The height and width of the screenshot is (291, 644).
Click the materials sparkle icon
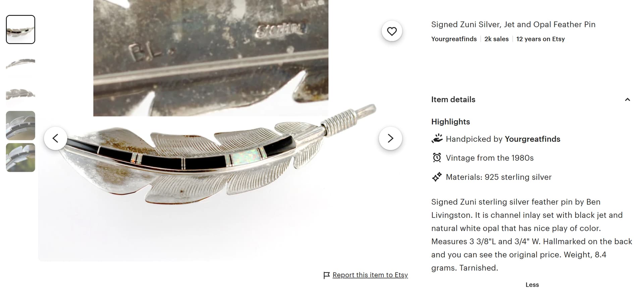(437, 177)
